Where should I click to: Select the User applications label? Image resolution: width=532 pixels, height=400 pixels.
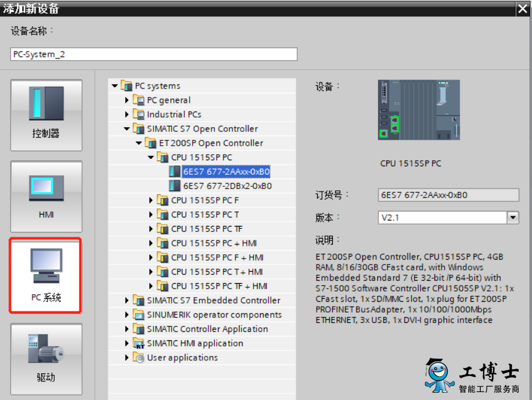(x=182, y=358)
